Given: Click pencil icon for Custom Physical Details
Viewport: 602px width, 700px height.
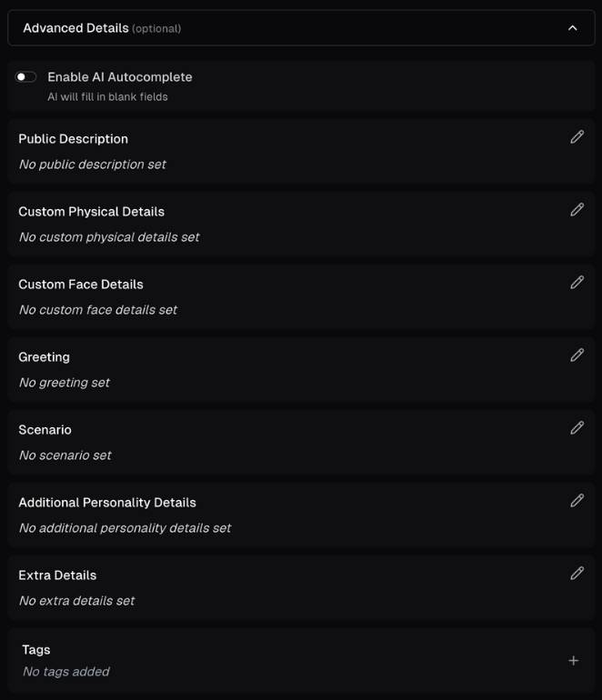Looking at the screenshot, I should pos(577,210).
